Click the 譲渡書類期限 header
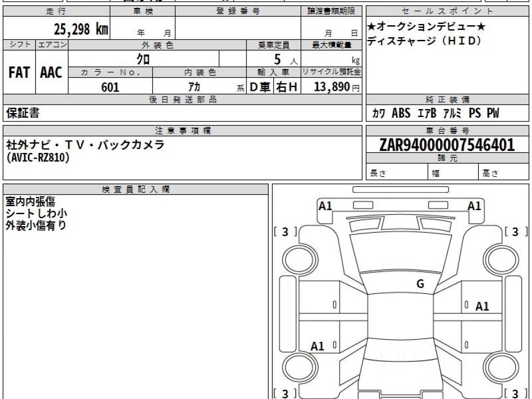This screenshot has height=399, width=532. [x=331, y=12]
